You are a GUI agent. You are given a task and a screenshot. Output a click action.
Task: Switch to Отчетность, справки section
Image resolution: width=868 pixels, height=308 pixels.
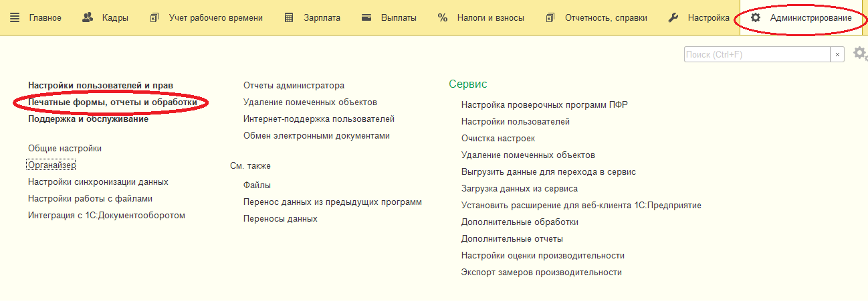(x=606, y=18)
